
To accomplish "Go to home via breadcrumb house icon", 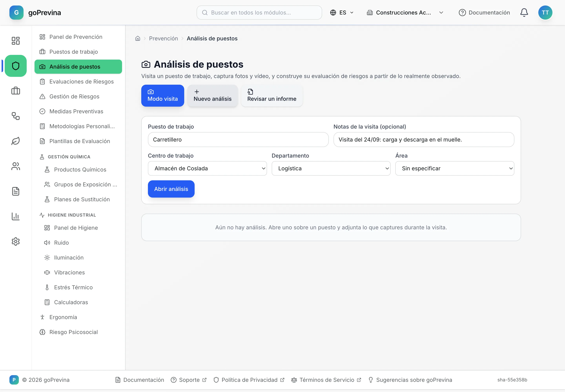I will pyautogui.click(x=138, y=39).
